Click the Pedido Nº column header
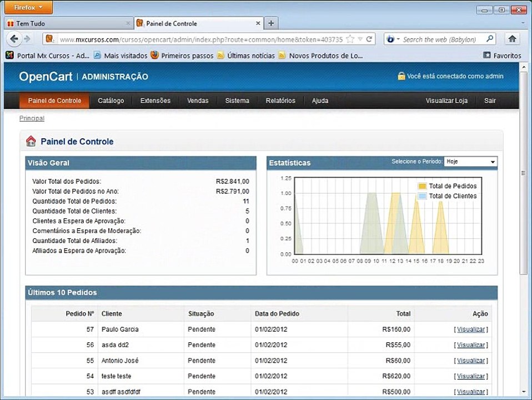This screenshot has width=532, height=400. (80, 314)
